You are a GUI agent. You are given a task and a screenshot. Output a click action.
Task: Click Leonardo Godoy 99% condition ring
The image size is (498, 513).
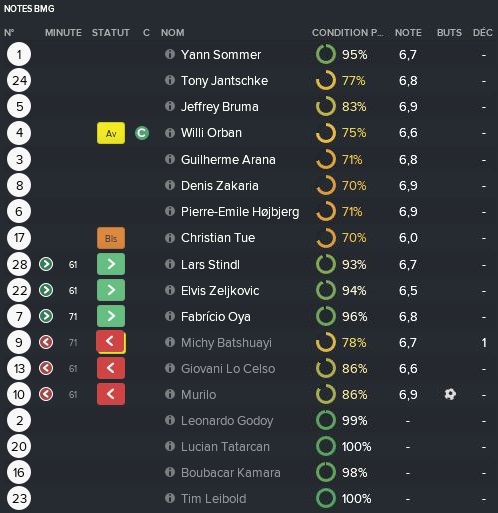(x=326, y=420)
